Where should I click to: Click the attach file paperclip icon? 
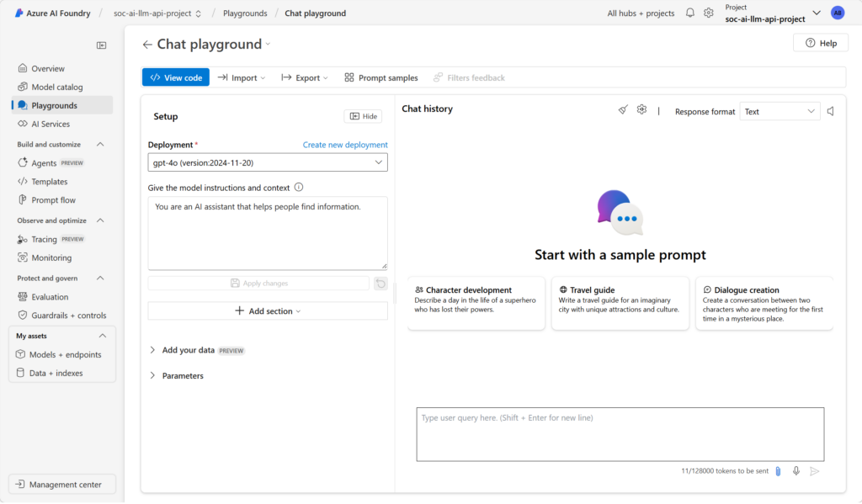click(779, 471)
